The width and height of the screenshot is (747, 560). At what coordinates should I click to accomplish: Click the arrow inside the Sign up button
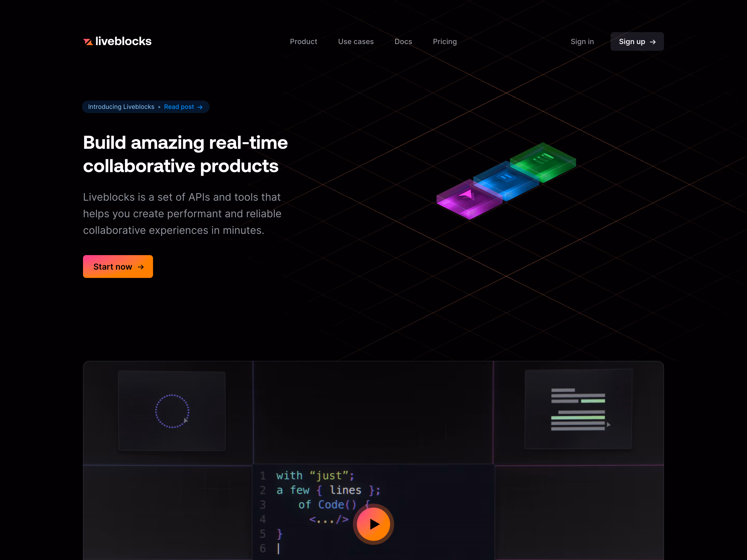652,41
